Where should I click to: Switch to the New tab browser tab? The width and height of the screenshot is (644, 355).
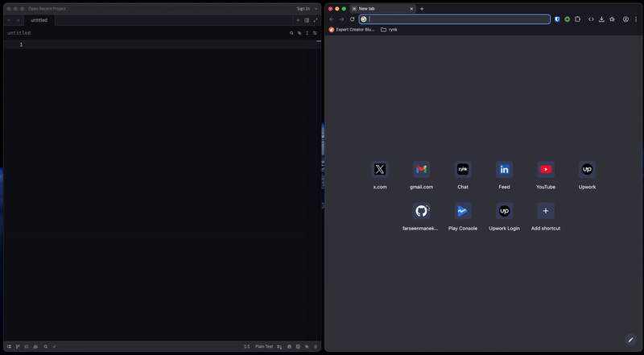tap(378, 9)
